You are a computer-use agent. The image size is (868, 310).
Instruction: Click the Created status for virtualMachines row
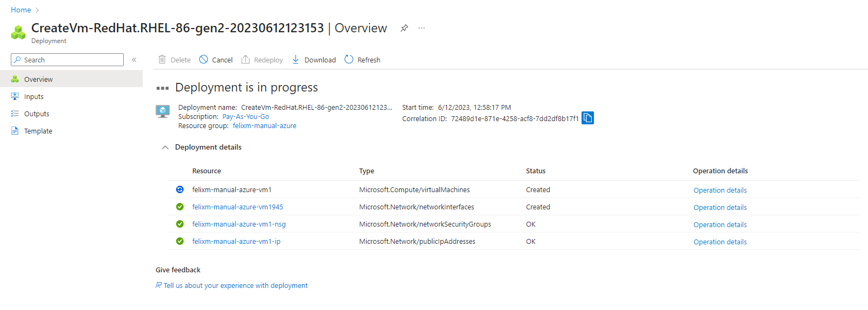click(538, 189)
